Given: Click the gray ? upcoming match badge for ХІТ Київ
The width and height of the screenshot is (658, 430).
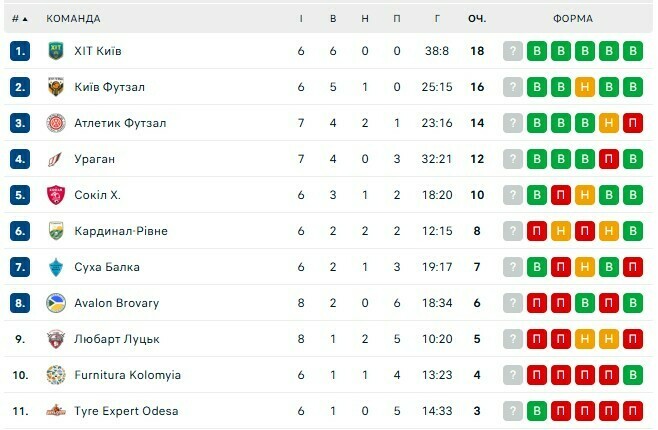Looking at the screenshot, I should (513, 51).
